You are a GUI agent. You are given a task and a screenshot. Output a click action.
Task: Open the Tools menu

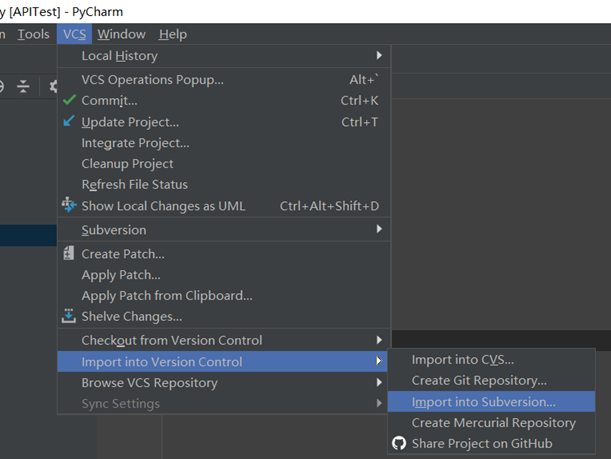[x=34, y=34]
